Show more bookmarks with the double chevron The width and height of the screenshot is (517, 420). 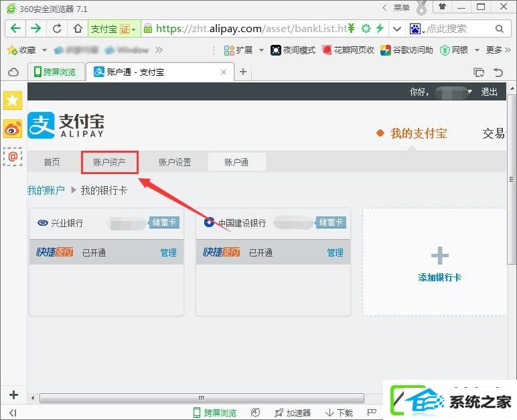159,50
